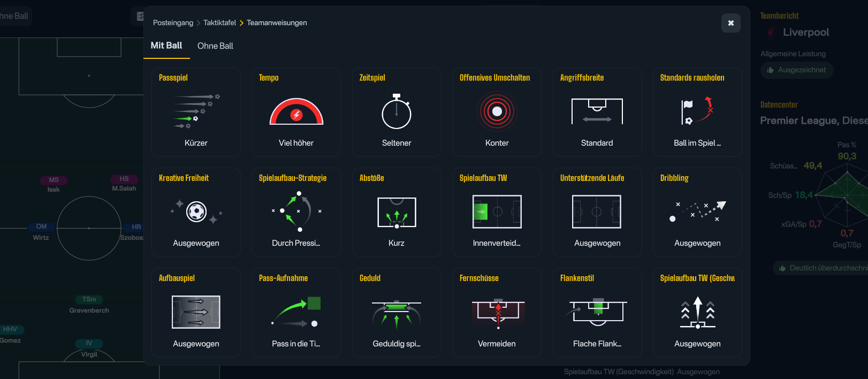This screenshot has height=379, width=868.
Task: Close the Teamanweisungen dialog
Action: [x=730, y=23]
